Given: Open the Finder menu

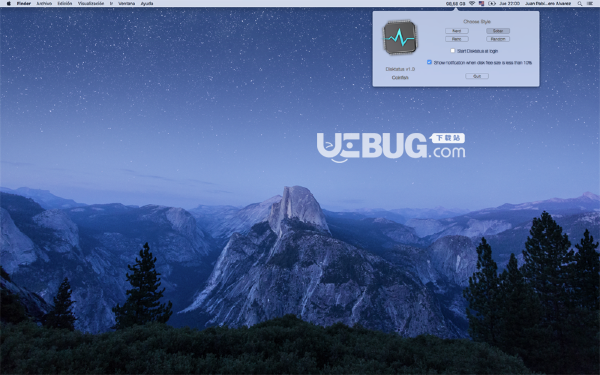Looking at the screenshot, I should 24,3.
